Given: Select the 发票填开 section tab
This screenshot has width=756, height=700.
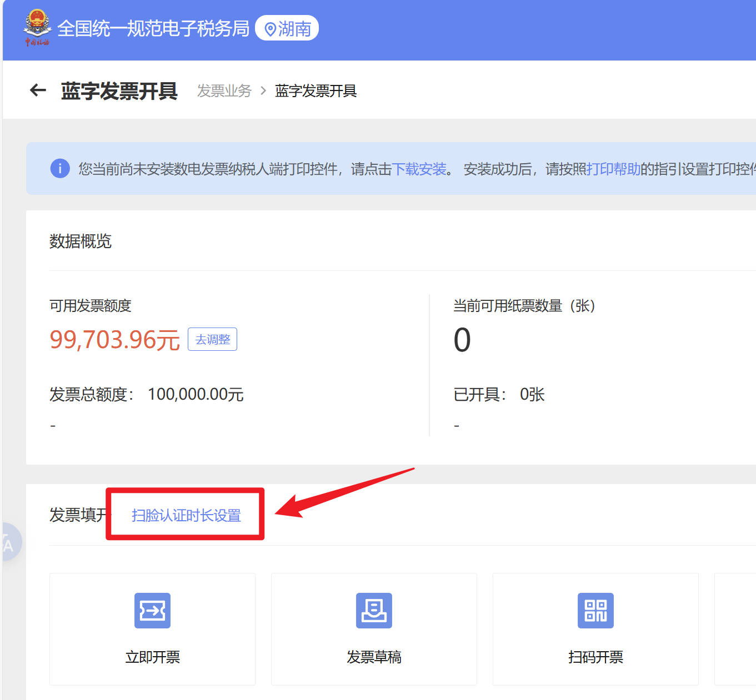Looking at the screenshot, I should [78, 515].
